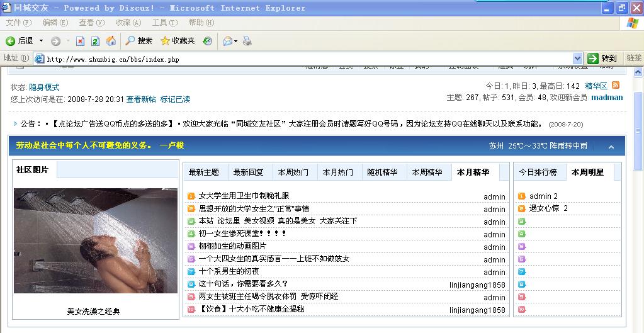
Task: Click in the URL address input field
Action: pos(302,59)
